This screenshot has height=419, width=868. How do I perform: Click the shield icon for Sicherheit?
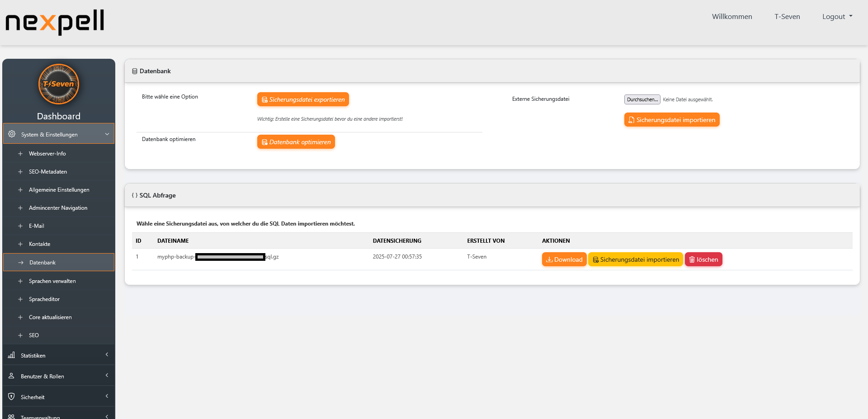(x=11, y=396)
